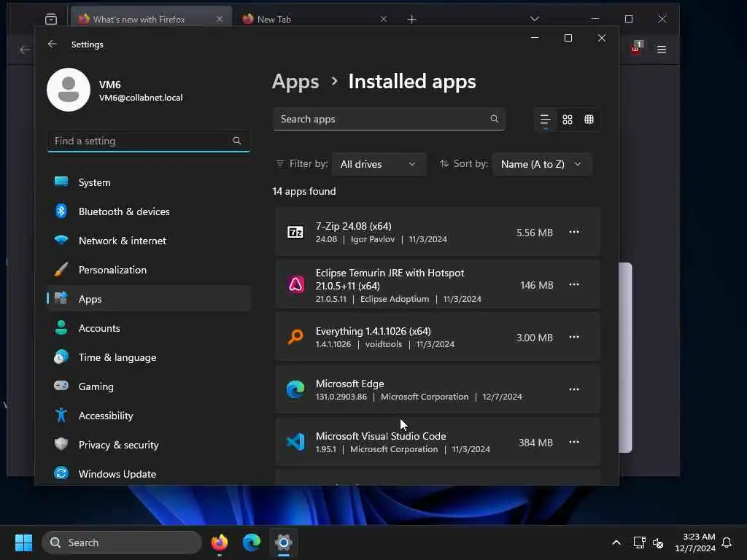Viewport: 747px width, 560px height.
Task: Close the What's new with Firefox tab
Action: (x=219, y=19)
